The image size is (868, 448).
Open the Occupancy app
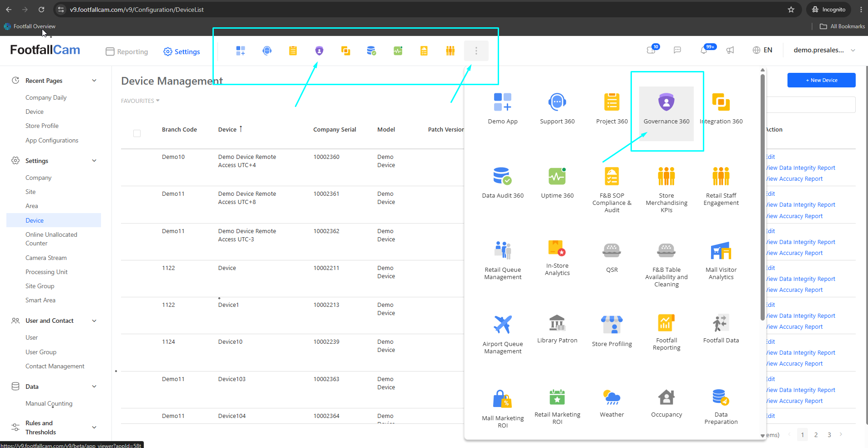[x=666, y=403]
